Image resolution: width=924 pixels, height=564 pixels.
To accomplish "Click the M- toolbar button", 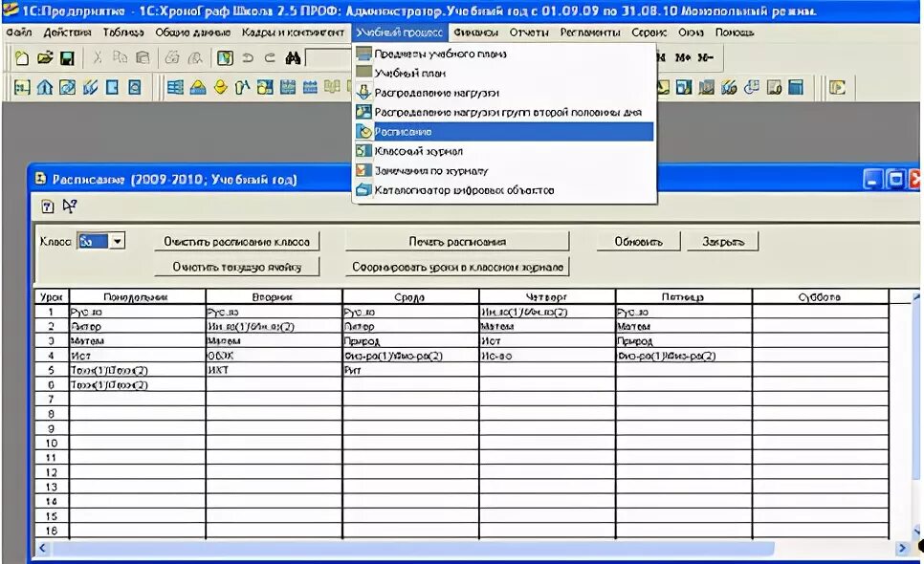I will tap(705, 57).
